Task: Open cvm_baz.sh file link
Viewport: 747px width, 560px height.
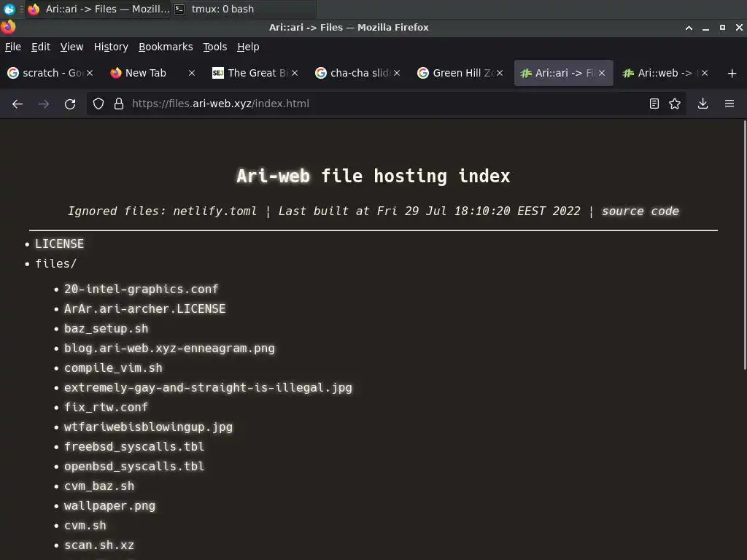Action: click(x=99, y=486)
